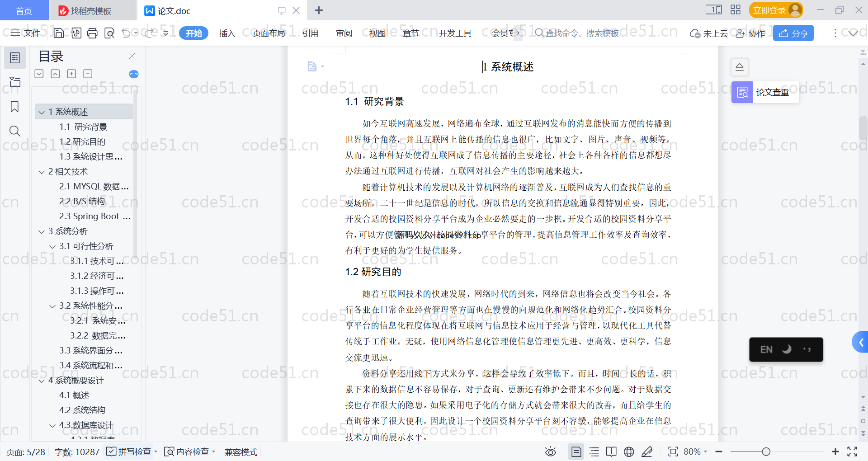Click the 分享 share button
The image size is (868, 461).
[793, 33]
